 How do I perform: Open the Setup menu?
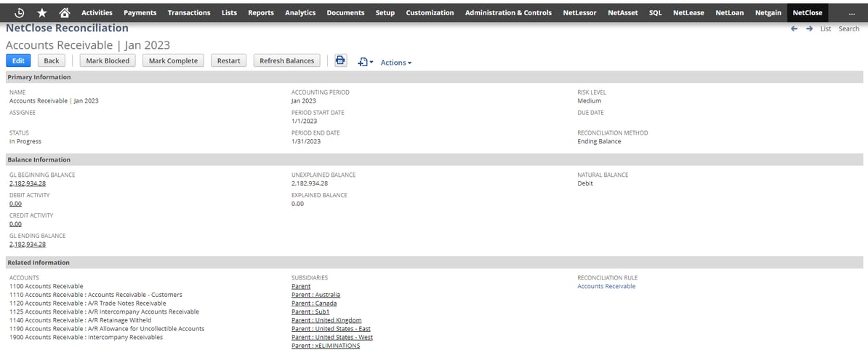click(x=385, y=12)
